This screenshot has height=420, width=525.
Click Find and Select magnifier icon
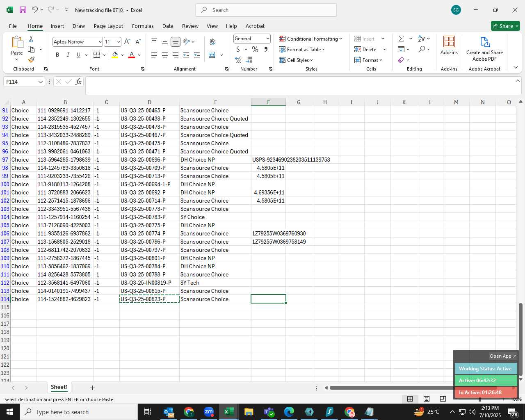422,49
